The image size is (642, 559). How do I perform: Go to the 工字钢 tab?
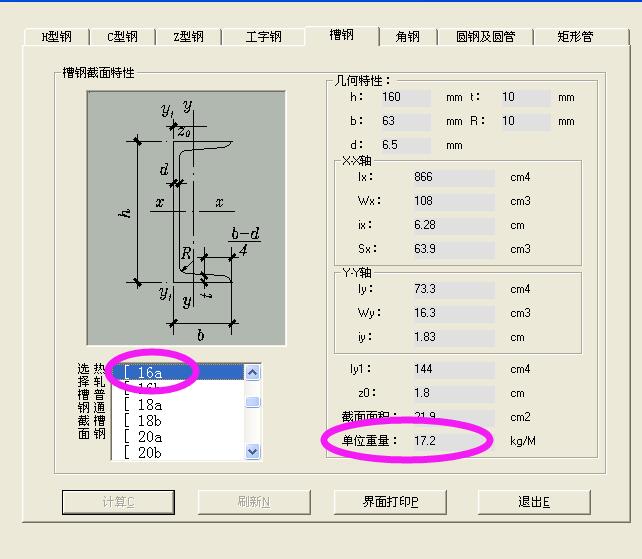pyautogui.click(x=263, y=37)
